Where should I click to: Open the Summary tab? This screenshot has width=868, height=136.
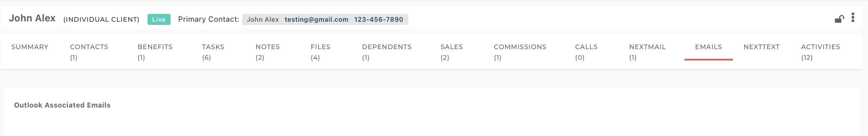pos(30,47)
